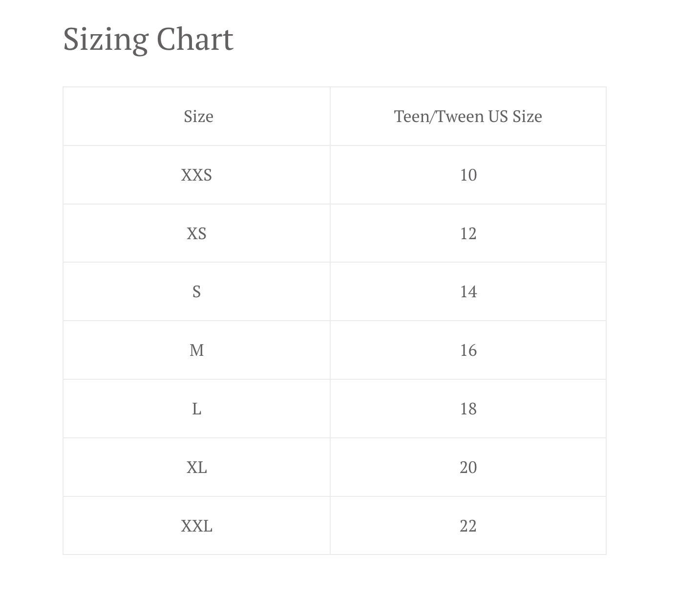Click the S size cell

(196, 291)
